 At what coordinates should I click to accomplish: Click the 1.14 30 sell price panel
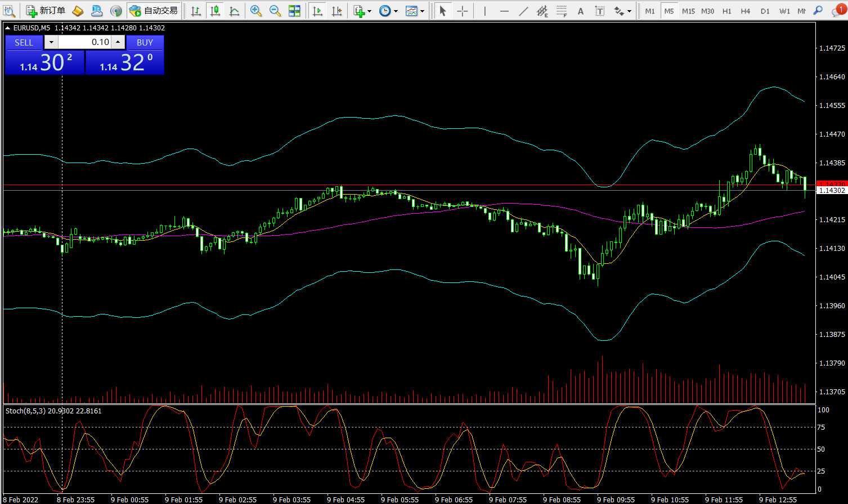45,62
